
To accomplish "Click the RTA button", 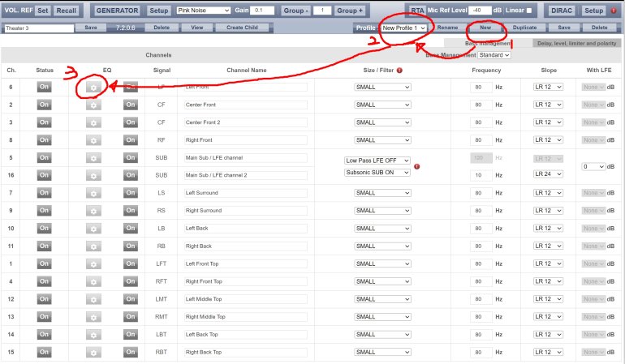I will (x=417, y=11).
